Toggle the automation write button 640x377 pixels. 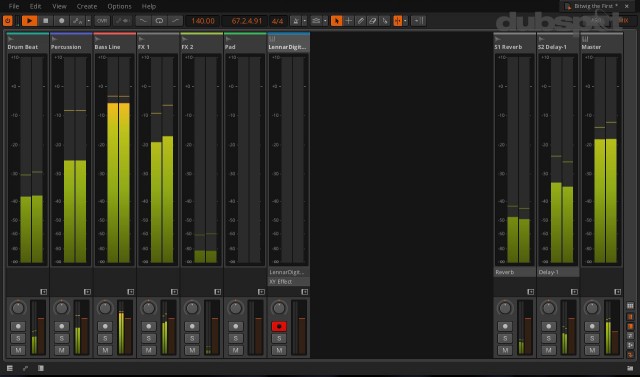pyautogui.click(x=77, y=21)
